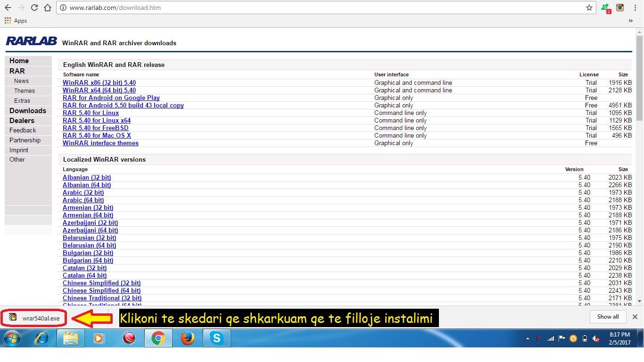644x362 pixels.
Task: Download WinRAR x86 (32 bit) 5.40
Action: click(99, 82)
